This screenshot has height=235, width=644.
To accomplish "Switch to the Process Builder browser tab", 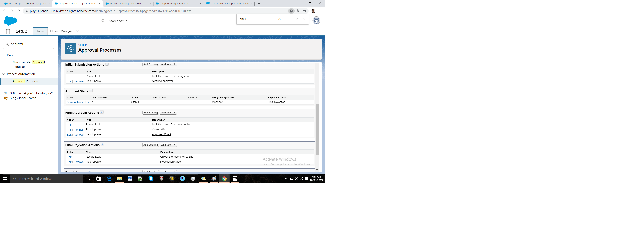I will 125,4.
